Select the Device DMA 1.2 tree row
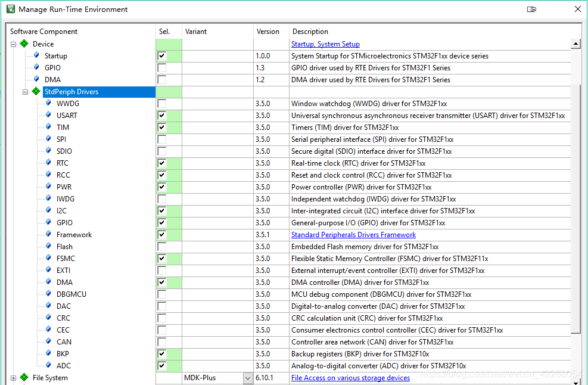The image size is (588, 385). [x=52, y=79]
